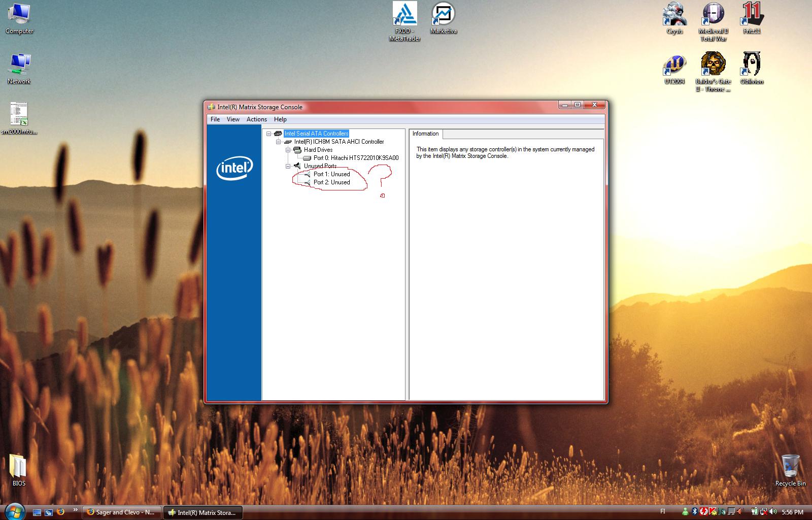812x520 pixels.
Task: Open the View menu
Action: point(233,119)
